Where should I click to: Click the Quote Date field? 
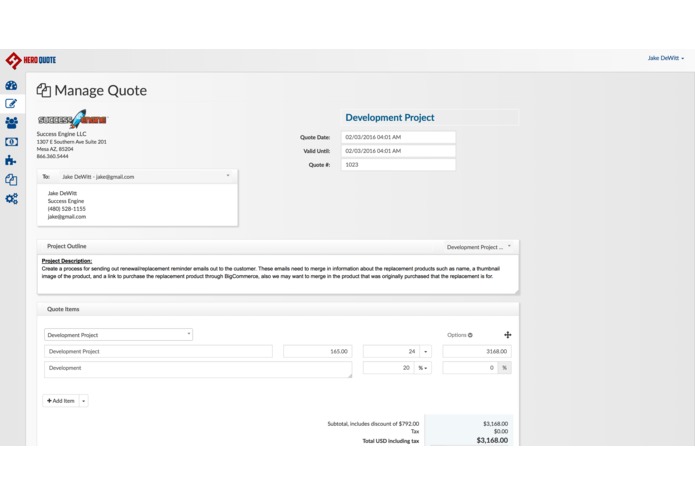[x=398, y=137]
